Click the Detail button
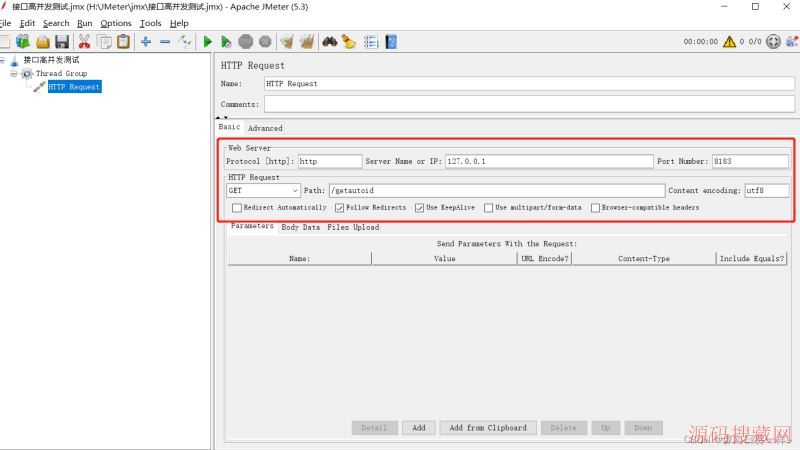 pos(374,428)
